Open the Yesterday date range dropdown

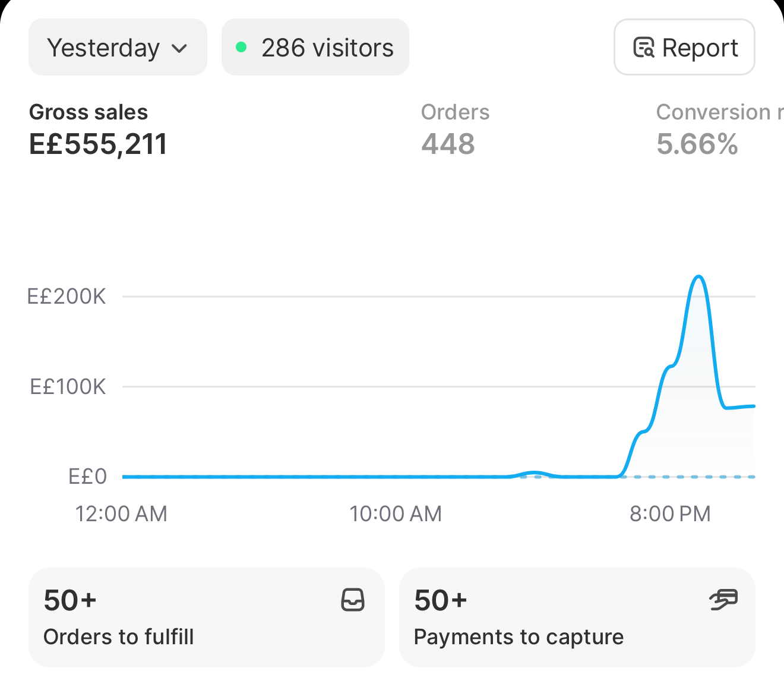118,47
